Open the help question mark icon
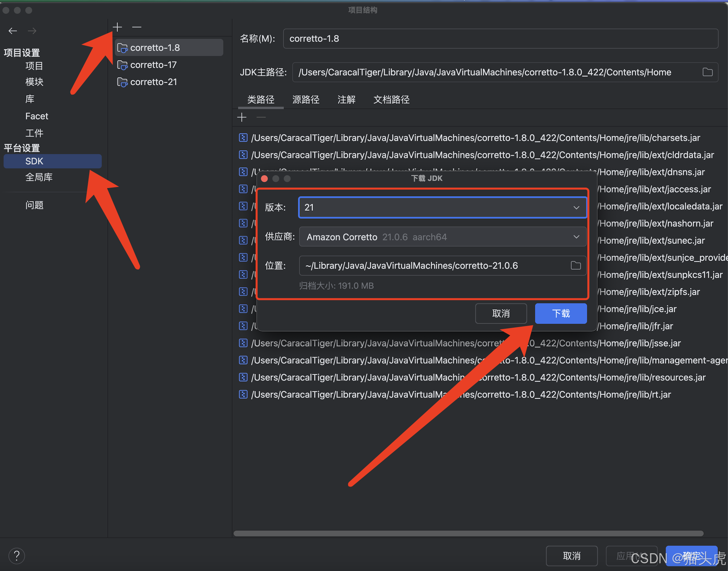Screen dimensions: 728x571 pyautogui.click(x=17, y=556)
